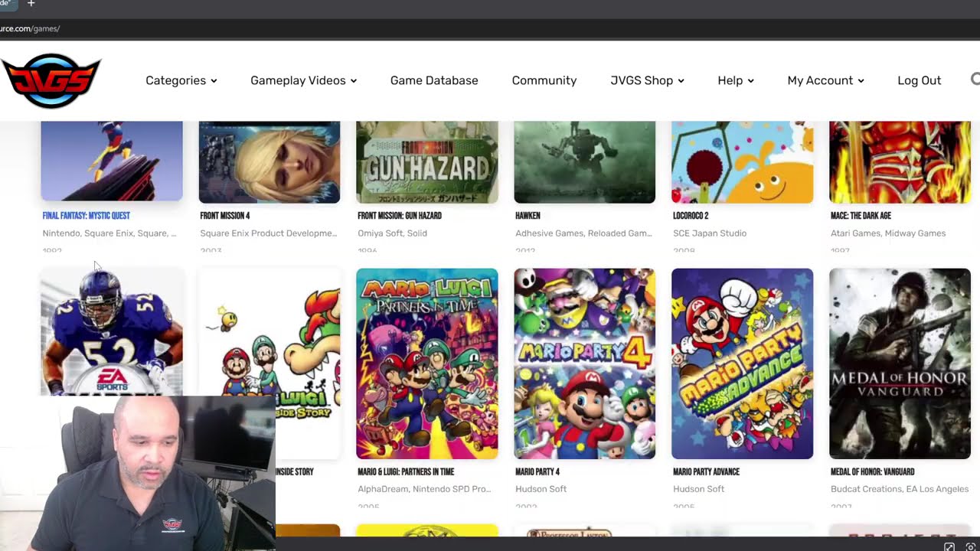Screen dimensions: 980x551
Task: Click the fullscreen expand icon at bottom right
Action: (x=949, y=546)
